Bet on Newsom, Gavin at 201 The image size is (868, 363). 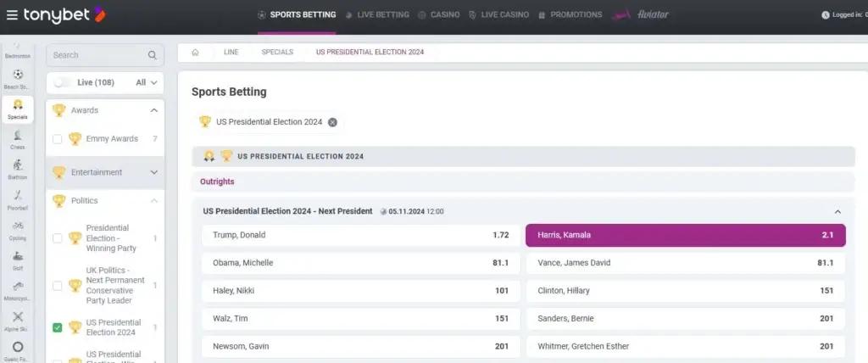click(361, 346)
